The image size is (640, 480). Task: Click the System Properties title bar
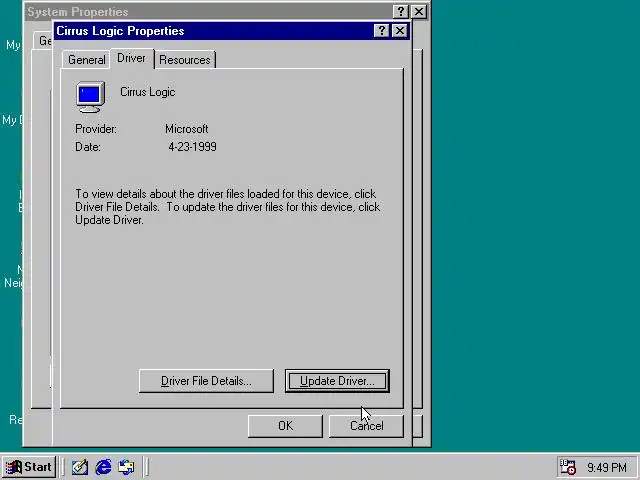pyautogui.click(x=208, y=11)
